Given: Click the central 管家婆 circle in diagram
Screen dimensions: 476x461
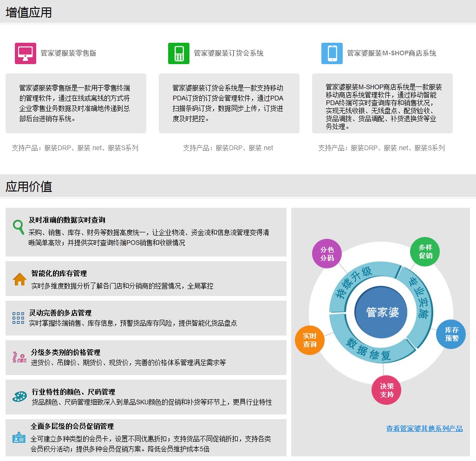Looking at the screenshot, I should pyautogui.click(x=380, y=312).
